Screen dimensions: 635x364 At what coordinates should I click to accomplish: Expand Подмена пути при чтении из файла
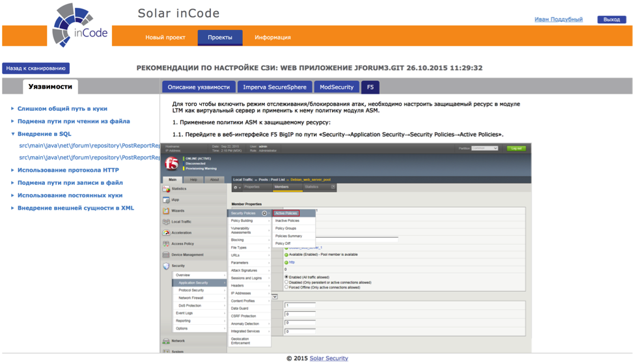click(x=74, y=121)
